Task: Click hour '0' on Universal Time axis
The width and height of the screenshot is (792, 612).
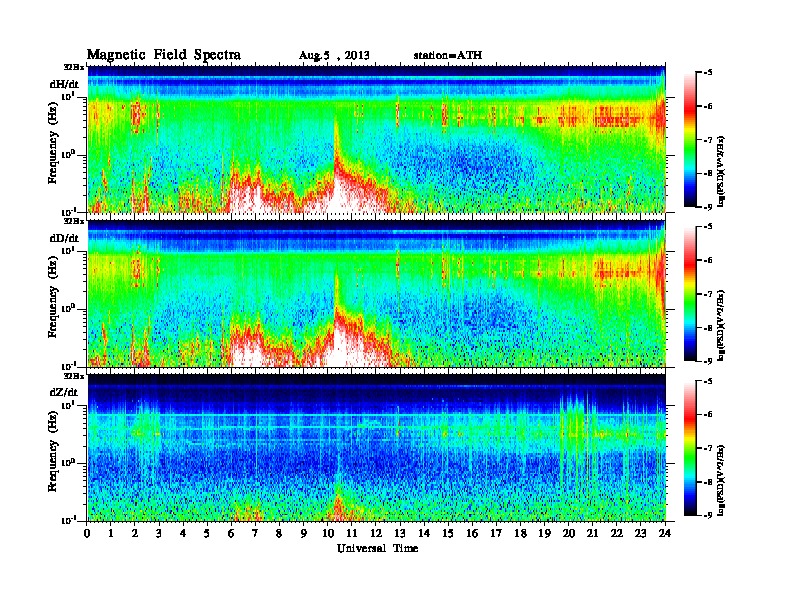Action: point(88,533)
